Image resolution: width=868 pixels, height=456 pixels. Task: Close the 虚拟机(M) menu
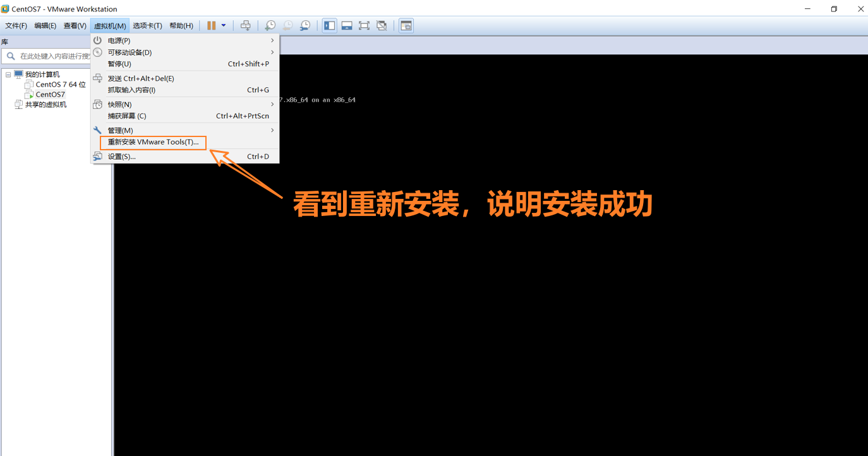tap(110, 26)
